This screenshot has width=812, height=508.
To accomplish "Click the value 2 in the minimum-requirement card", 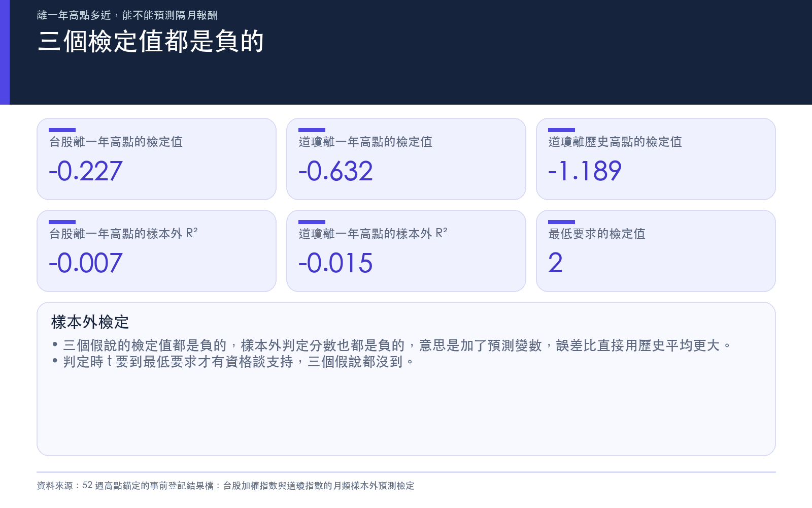I will pos(555,263).
